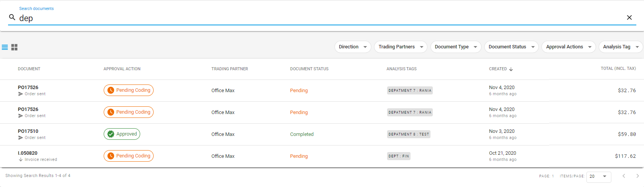Go to next page arrow
The width and height of the screenshot is (644, 187).
pyautogui.click(x=637, y=176)
